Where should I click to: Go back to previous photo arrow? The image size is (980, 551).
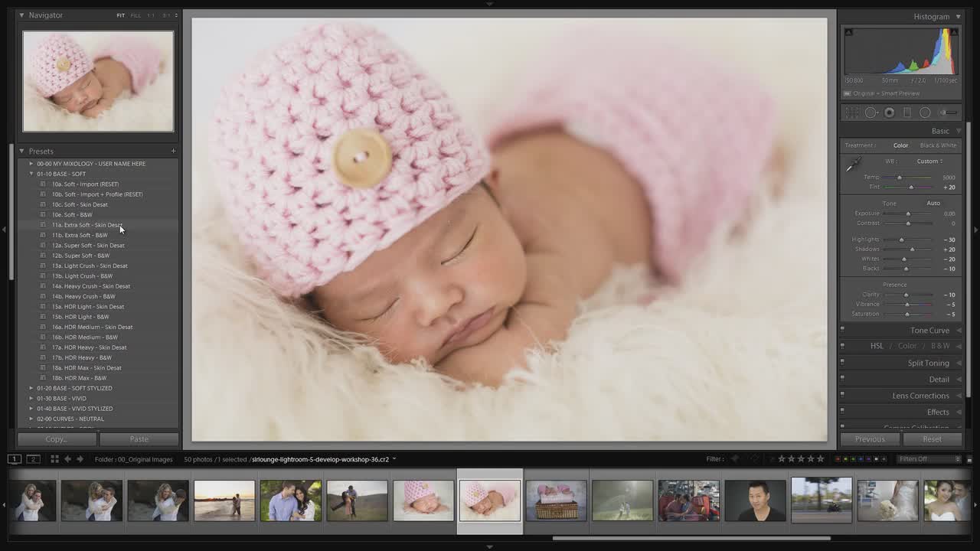click(67, 459)
